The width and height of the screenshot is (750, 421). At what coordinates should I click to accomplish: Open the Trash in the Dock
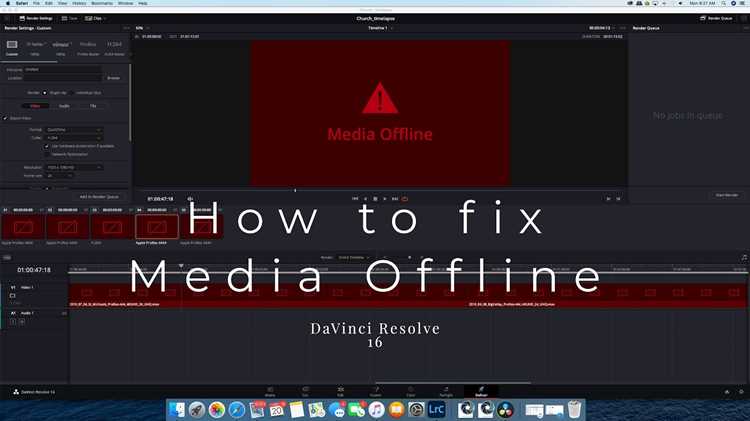pos(574,410)
